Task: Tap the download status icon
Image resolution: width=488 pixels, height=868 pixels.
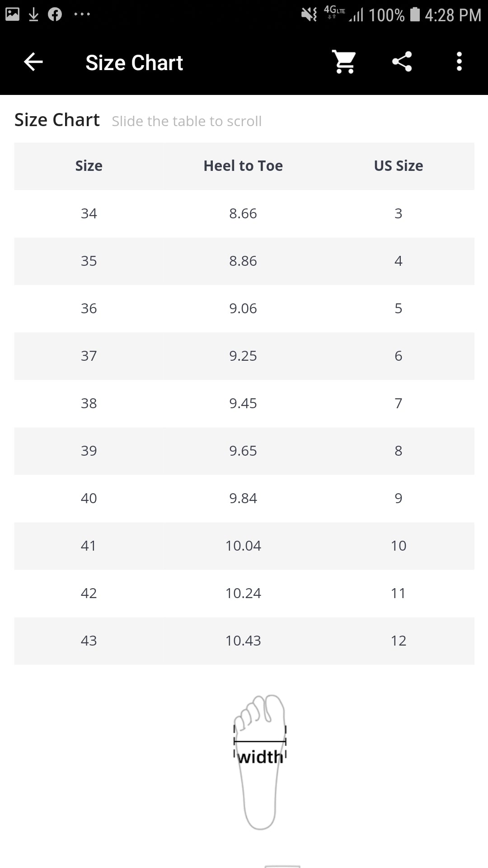Action: [x=33, y=14]
